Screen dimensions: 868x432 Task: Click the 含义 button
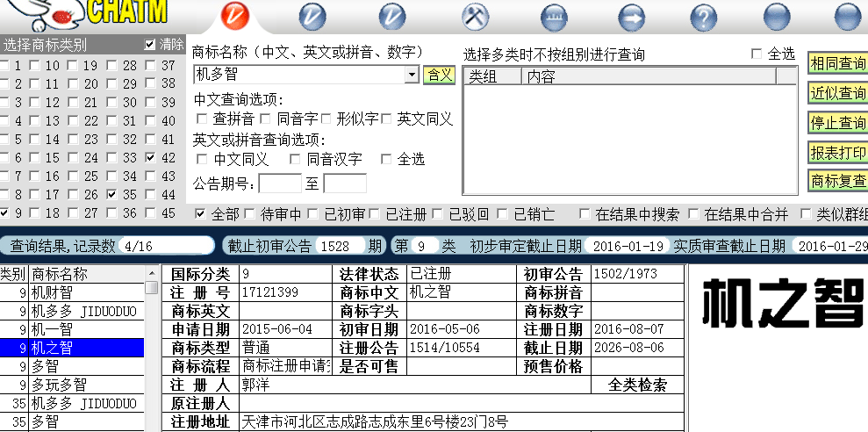[440, 75]
